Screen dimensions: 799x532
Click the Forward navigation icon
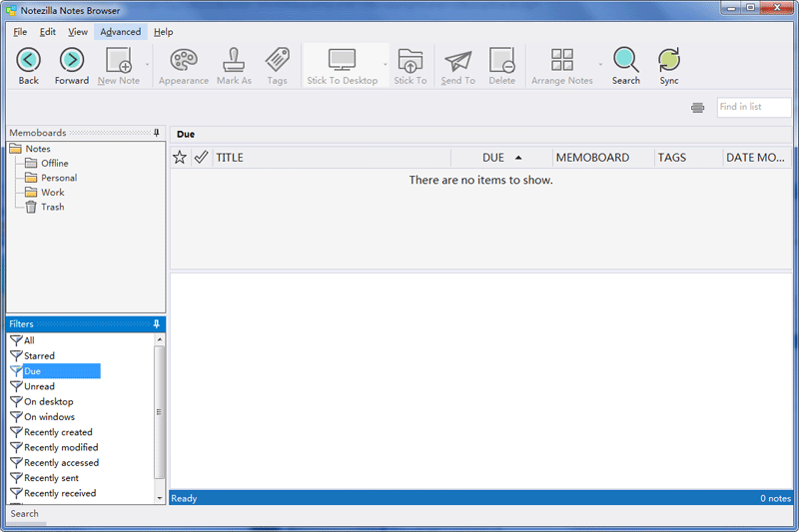pyautogui.click(x=72, y=60)
